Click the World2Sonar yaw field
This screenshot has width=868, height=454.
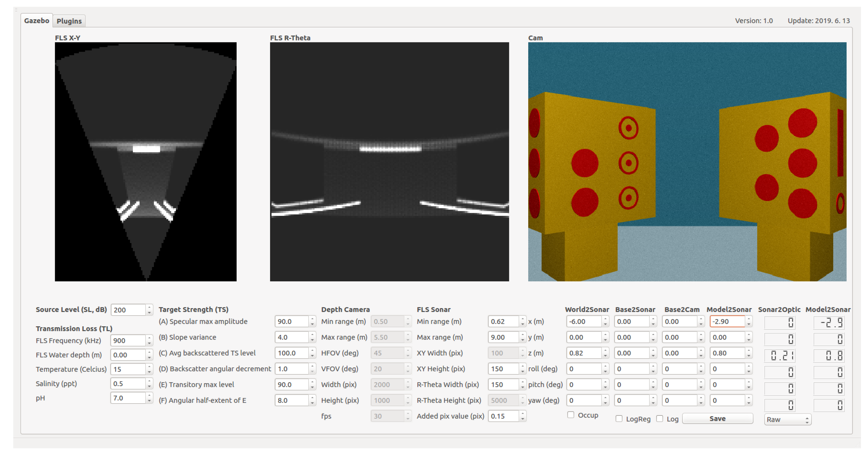[x=584, y=400]
